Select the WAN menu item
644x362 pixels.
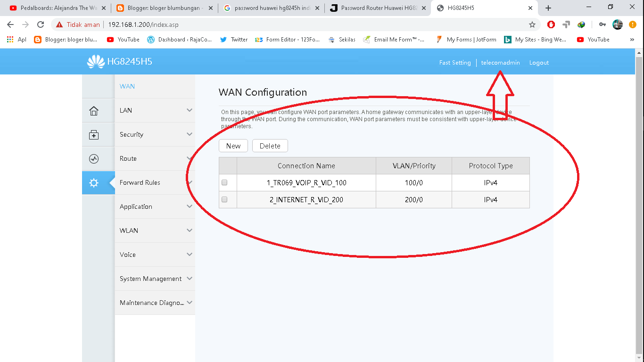[127, 86]
